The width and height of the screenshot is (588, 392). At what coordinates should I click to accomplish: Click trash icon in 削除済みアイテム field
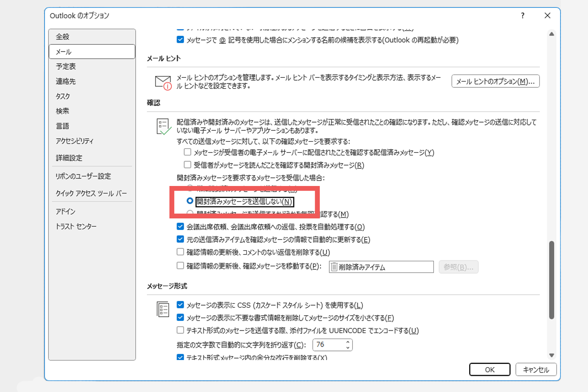point(334,267)
